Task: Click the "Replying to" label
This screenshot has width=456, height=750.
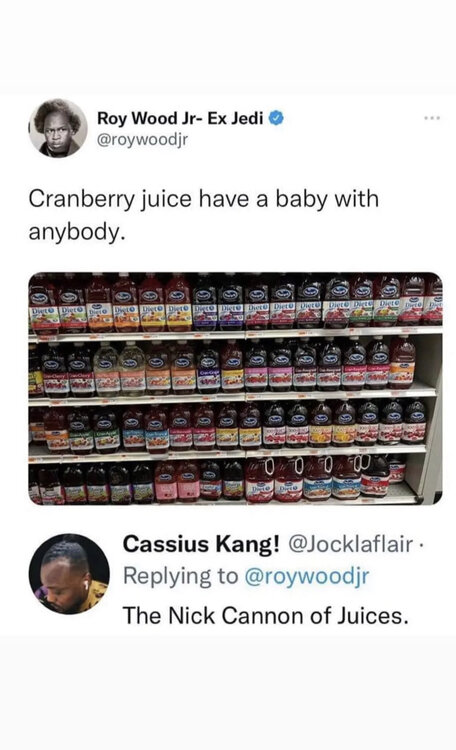Action: tap(180, 576)
